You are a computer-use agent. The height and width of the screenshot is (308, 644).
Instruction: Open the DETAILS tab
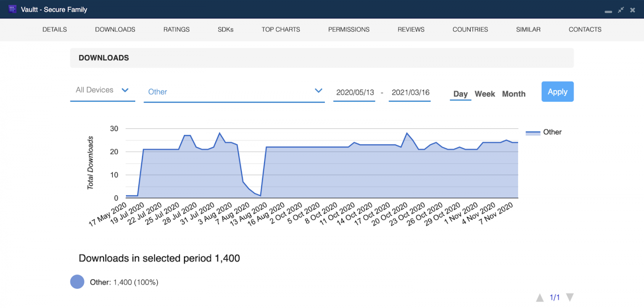(x=55, y=29)
